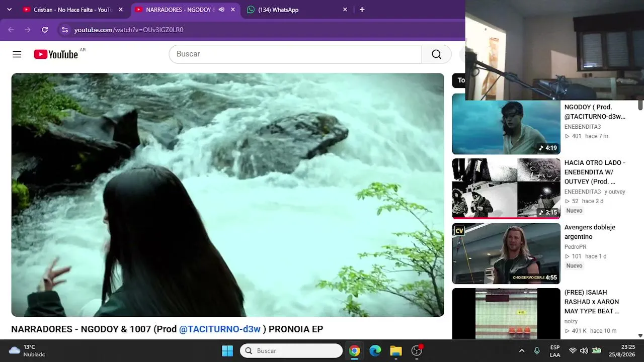Open HACIA OTRO LADO video thumbnail

(506, 189)
